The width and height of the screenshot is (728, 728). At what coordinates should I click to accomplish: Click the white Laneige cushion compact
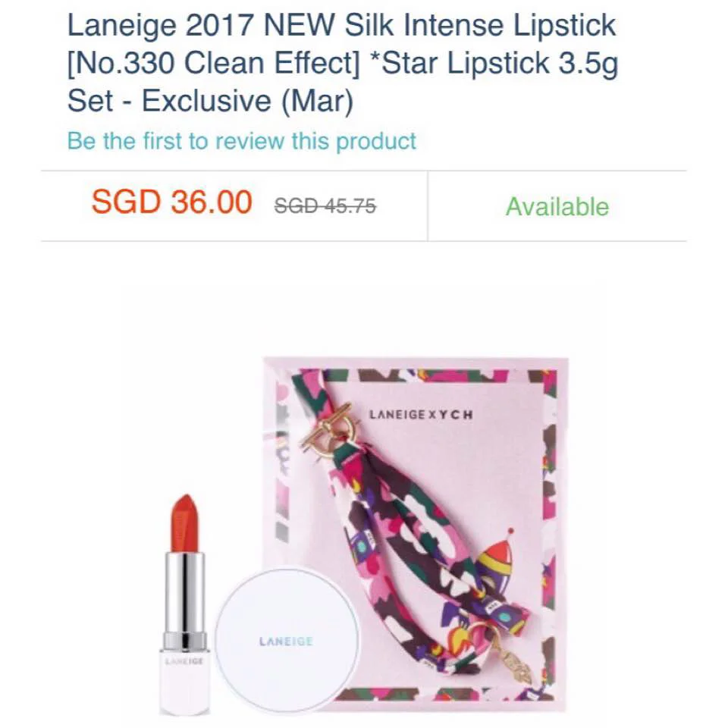(287, 640)
